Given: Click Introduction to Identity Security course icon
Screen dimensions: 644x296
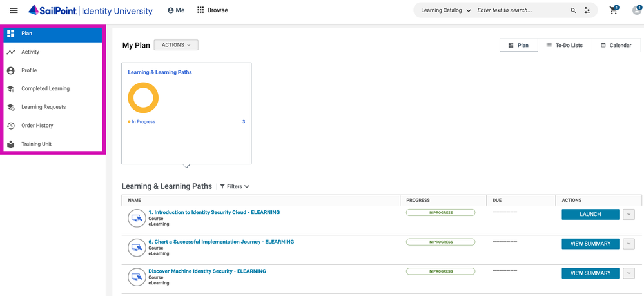Looking at the screenshot, I should coord(137,218).
